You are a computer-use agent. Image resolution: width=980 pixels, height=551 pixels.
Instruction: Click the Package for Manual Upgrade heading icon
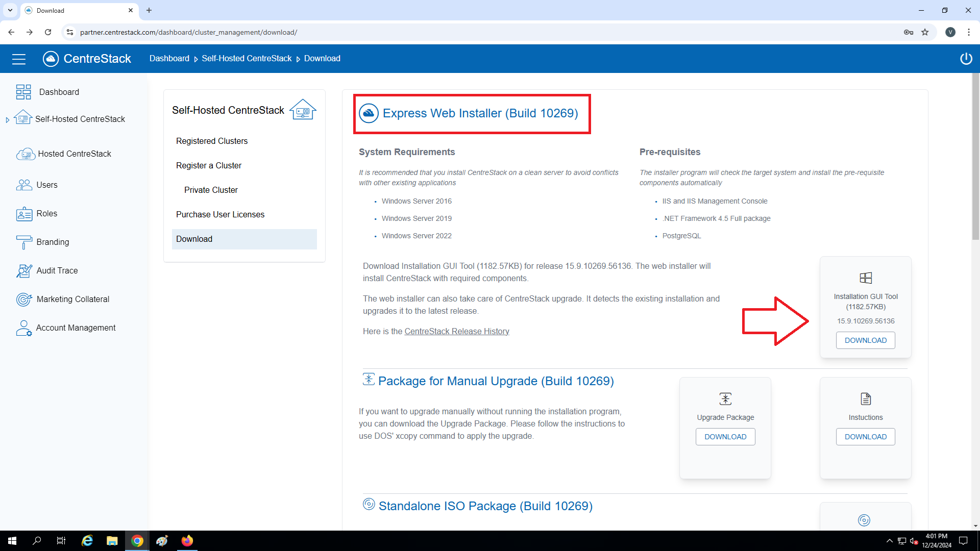[369, 379]
